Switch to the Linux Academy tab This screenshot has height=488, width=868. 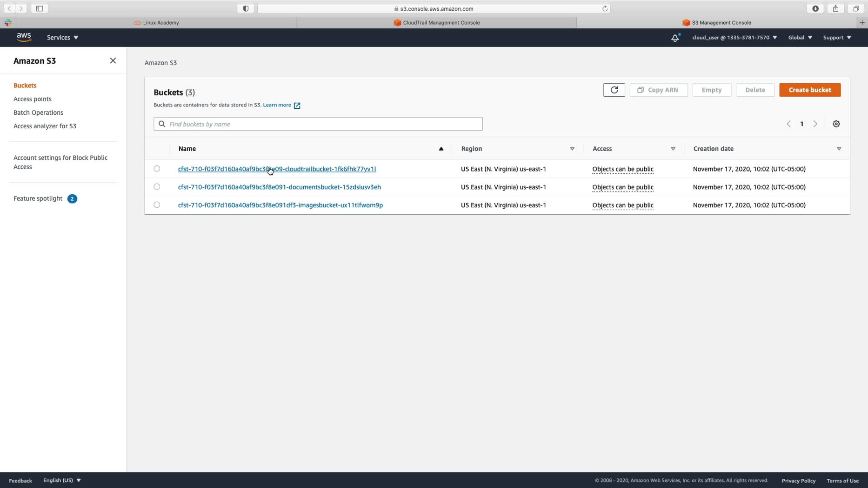tap(156, 22)
